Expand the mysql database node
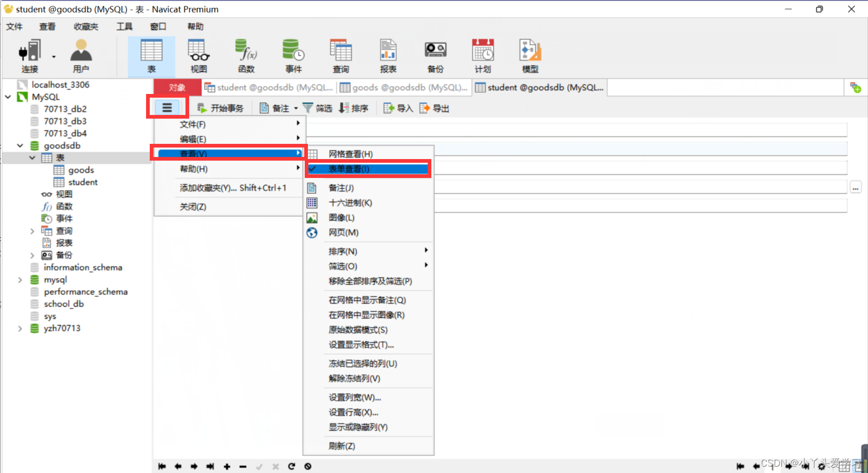Screen dimensions: 868x473 [x=20, y=280]
